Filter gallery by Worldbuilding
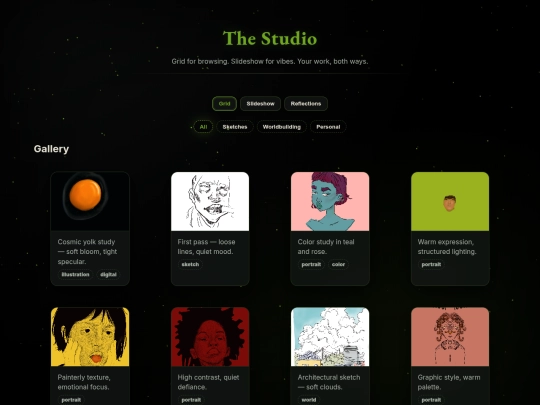The width and height of the screenshot is (540, 405). pos(282,127)
